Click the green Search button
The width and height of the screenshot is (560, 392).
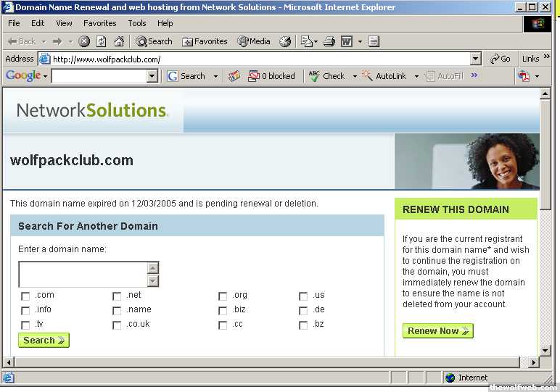coord(44,340)
